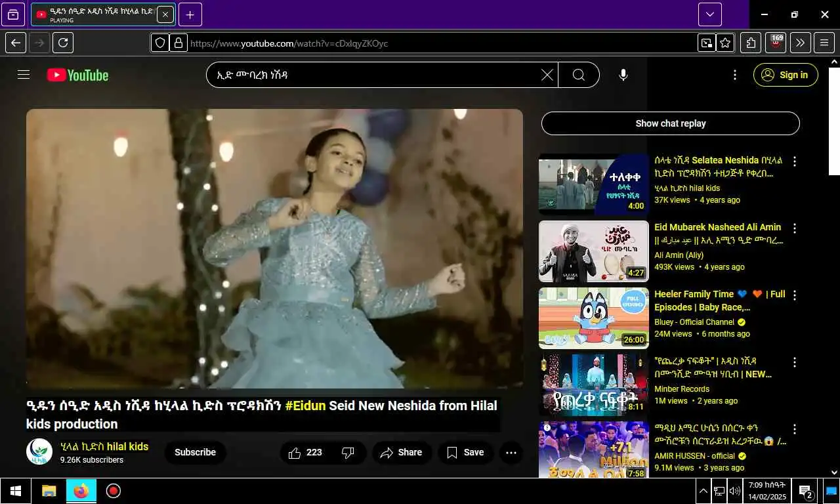
Task: Click the page scrollbar down arrow
Action: [x=834, y=472]
